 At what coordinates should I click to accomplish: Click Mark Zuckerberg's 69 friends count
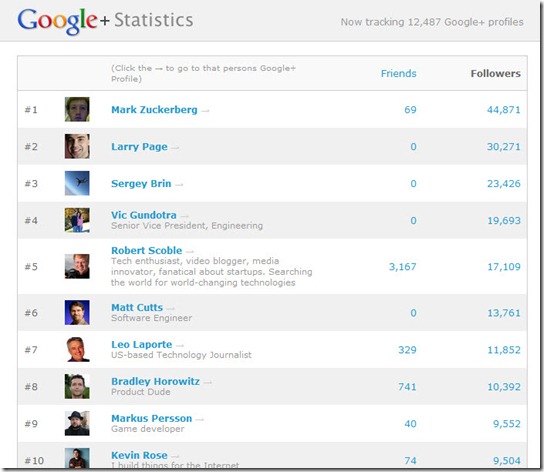pos(410,110)
